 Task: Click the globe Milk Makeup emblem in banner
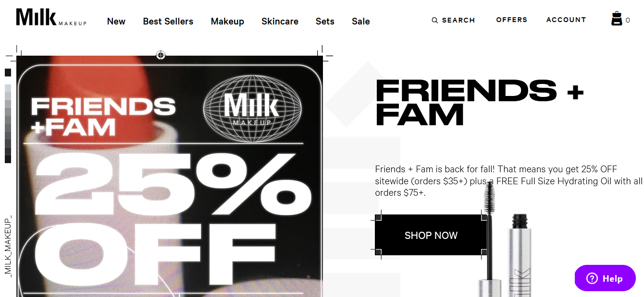(x=252, y=108)
